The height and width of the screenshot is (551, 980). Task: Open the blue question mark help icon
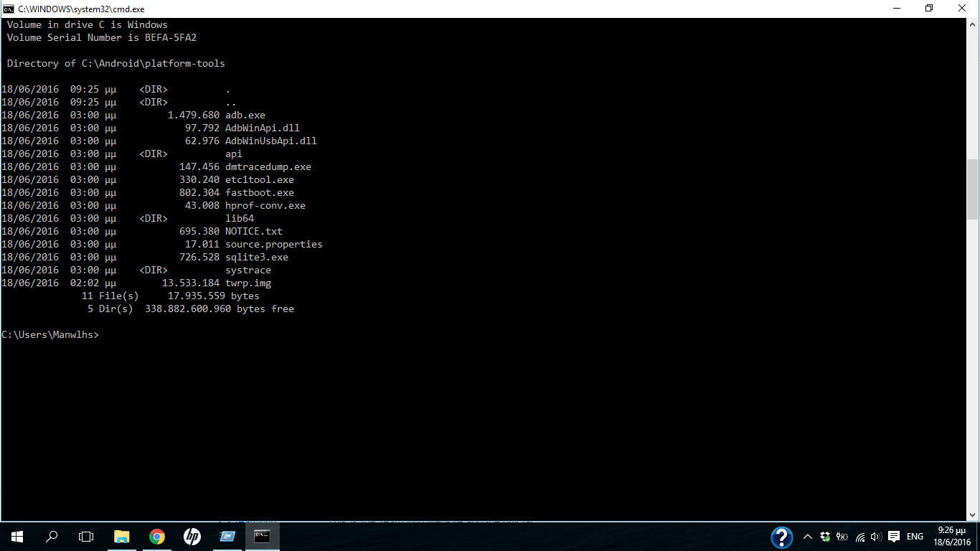(x=782, y=537)
